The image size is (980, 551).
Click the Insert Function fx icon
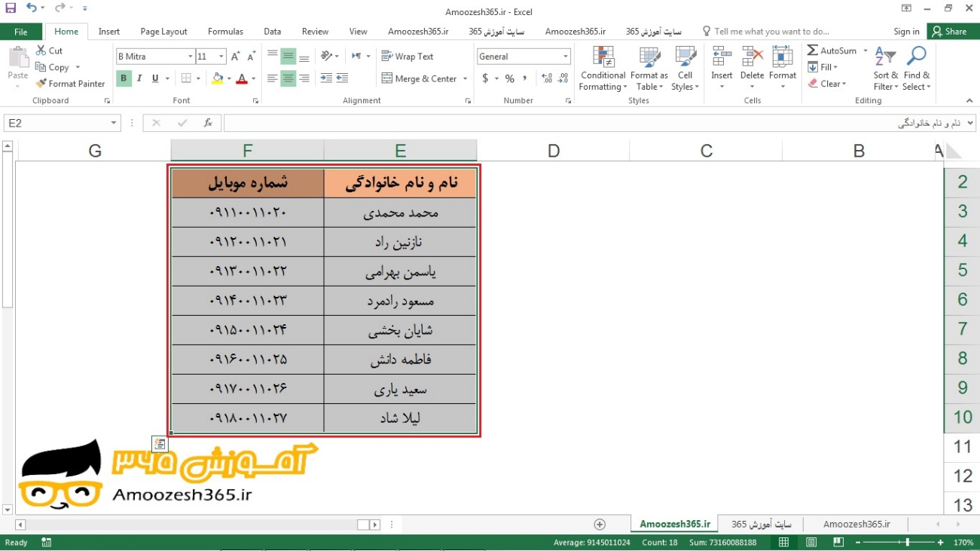point(208,123)
